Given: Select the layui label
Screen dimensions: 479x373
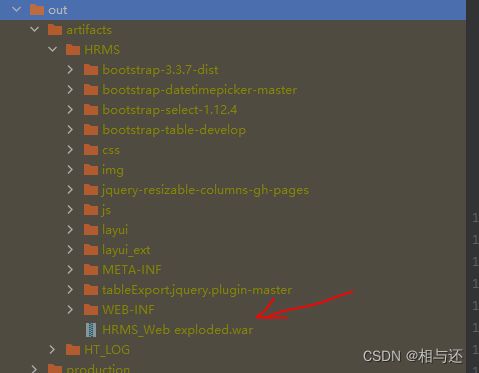Looking at the screenshot, I should coord(115,230).
